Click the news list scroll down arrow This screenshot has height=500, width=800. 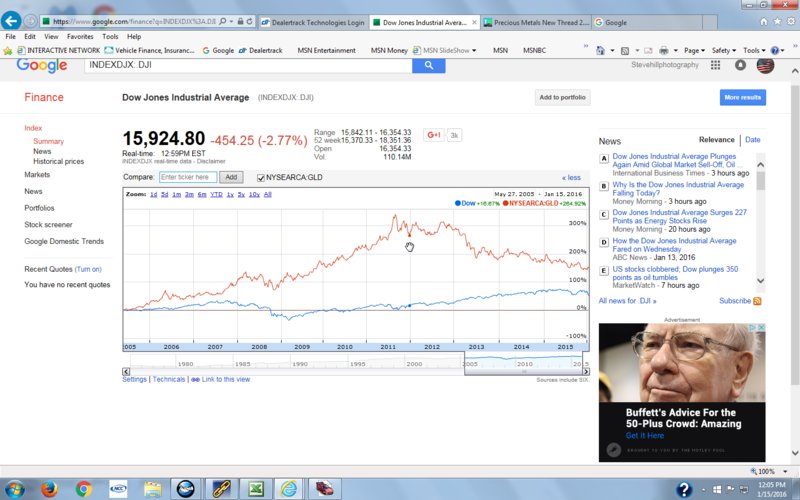tap(761, 281)
